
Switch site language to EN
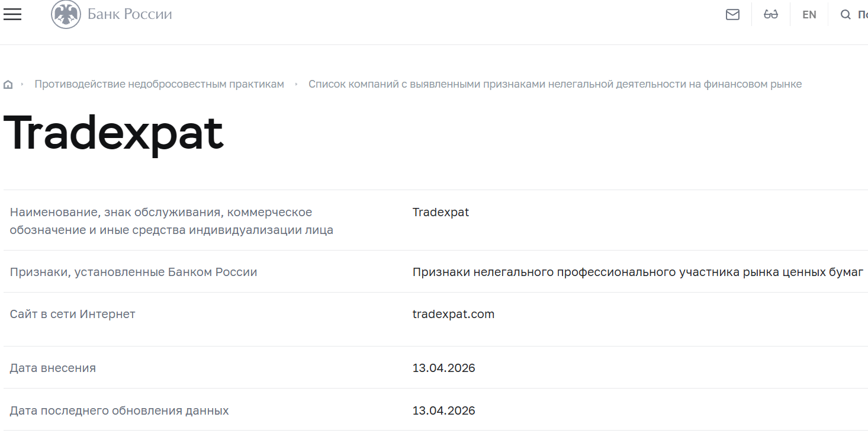[x=809, y=14]
